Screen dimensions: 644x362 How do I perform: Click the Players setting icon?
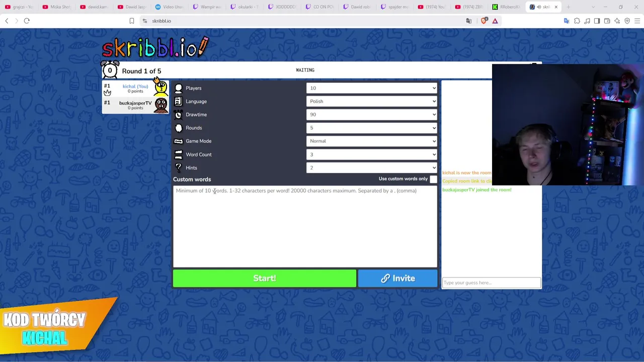tap(179, 88)
